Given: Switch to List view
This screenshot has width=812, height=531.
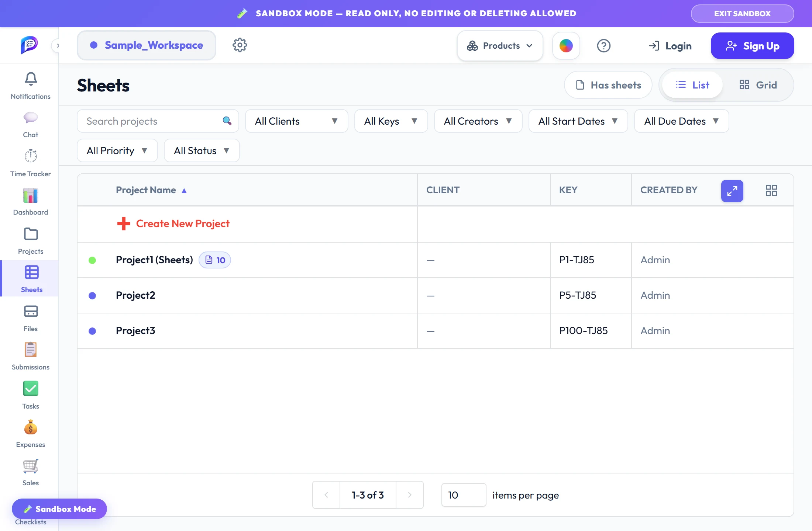Looking at the screenshot, I should (x=692, y=85).
